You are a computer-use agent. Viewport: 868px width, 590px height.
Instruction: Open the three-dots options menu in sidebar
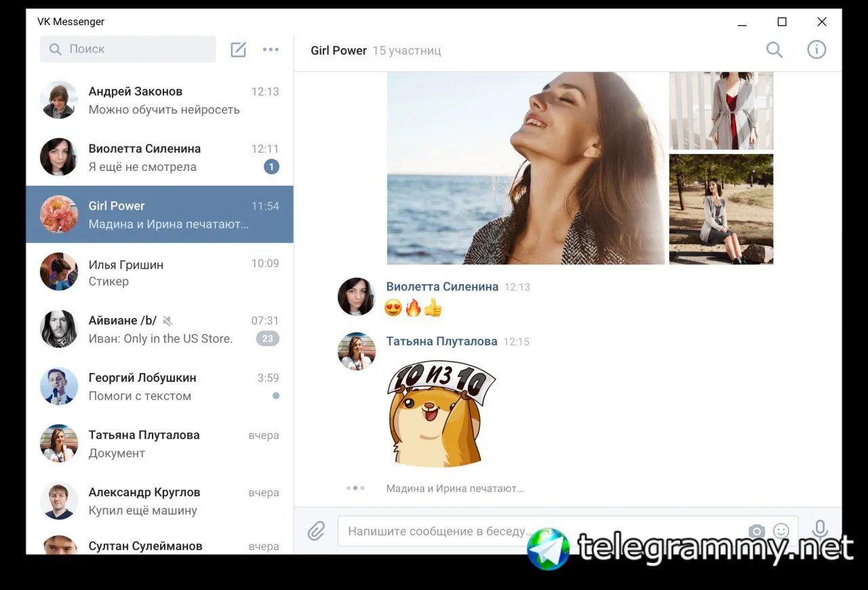point(271,50)
